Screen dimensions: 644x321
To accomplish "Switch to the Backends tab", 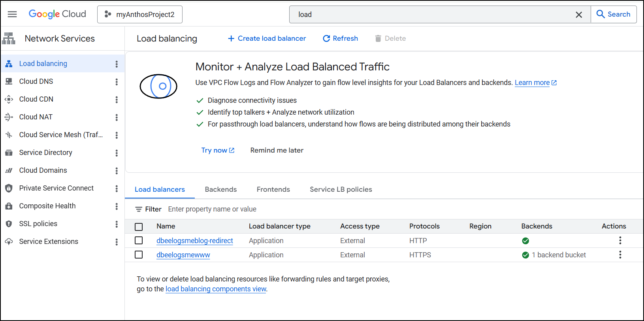I will pyautogui.click(x=220, y=189).
